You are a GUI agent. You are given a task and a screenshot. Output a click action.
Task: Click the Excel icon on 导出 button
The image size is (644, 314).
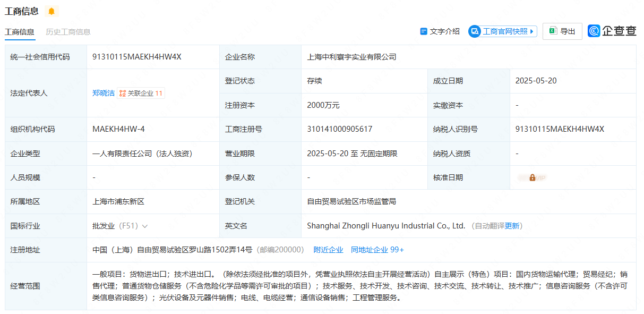pos(553,31)
